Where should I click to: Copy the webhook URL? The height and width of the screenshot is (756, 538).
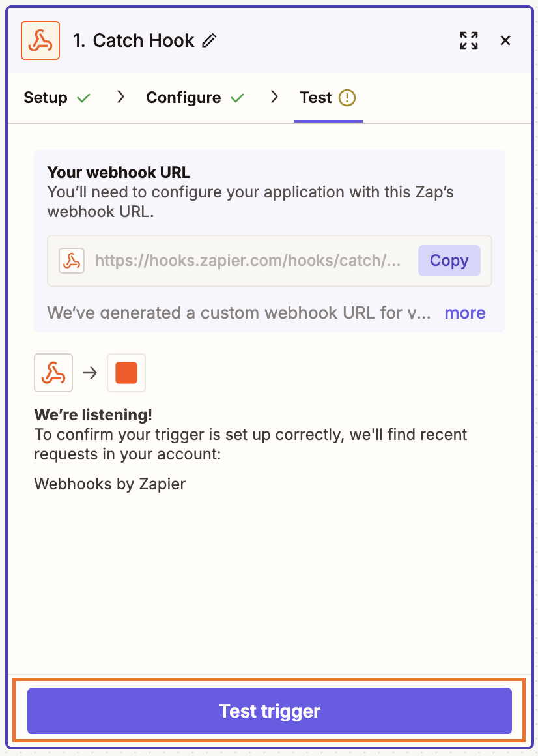click(x=449, y=261)
